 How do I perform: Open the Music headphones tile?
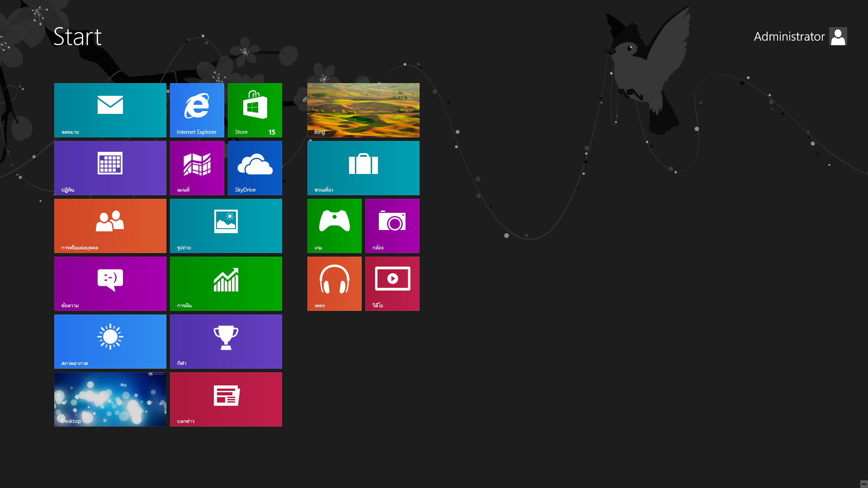point(334,283)
